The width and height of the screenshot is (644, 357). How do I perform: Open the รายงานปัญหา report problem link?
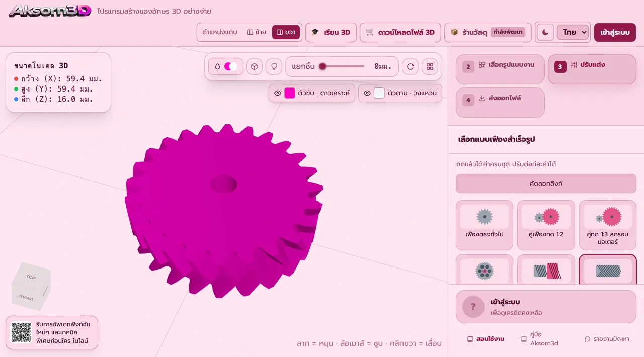[606, 339]
